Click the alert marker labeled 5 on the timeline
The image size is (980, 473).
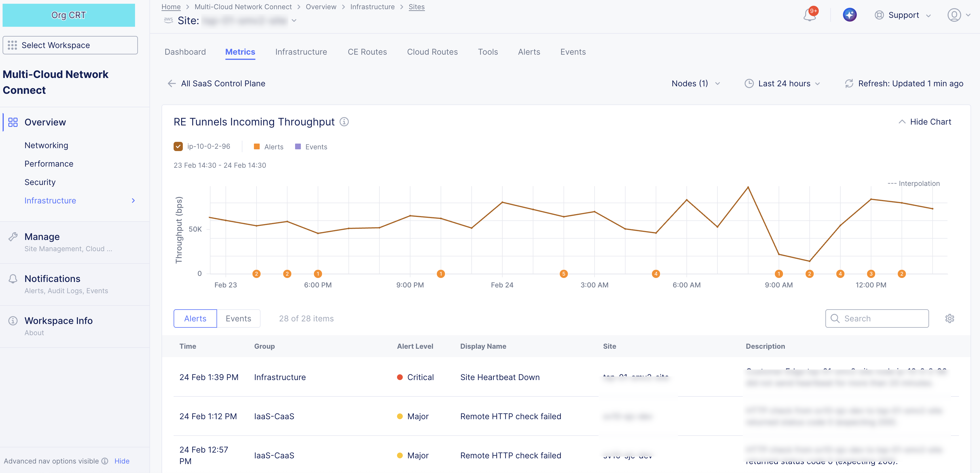click(x=563, y=274)
